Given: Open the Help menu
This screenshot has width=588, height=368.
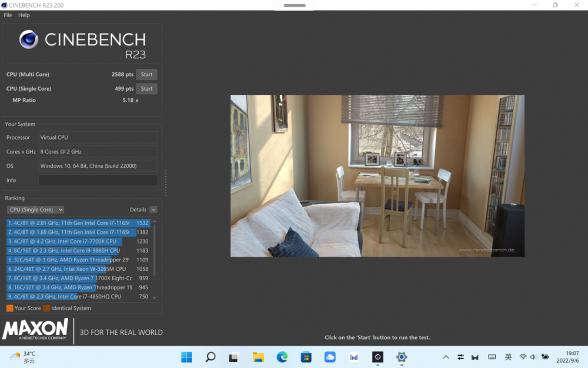Looking at the screenshot, I should [24, 15].
